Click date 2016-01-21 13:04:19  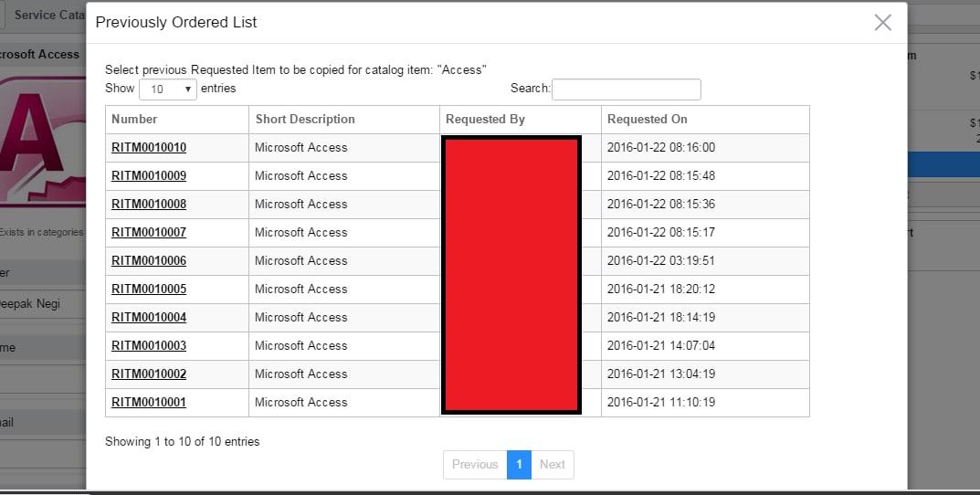(x=661, y=374)
